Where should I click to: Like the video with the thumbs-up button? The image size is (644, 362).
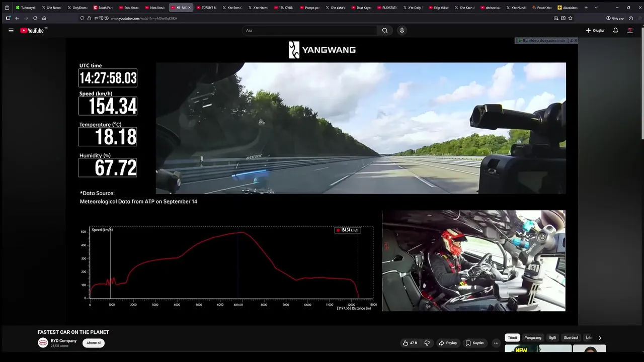click(410, 343)
